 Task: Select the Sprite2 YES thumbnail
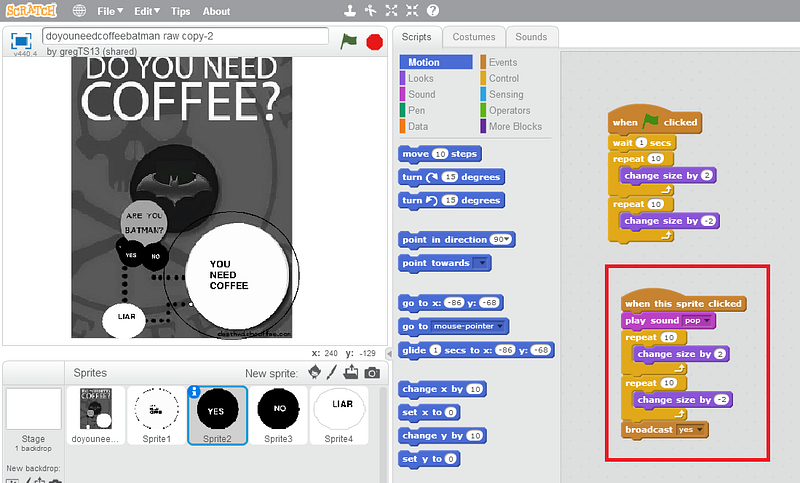218,415
